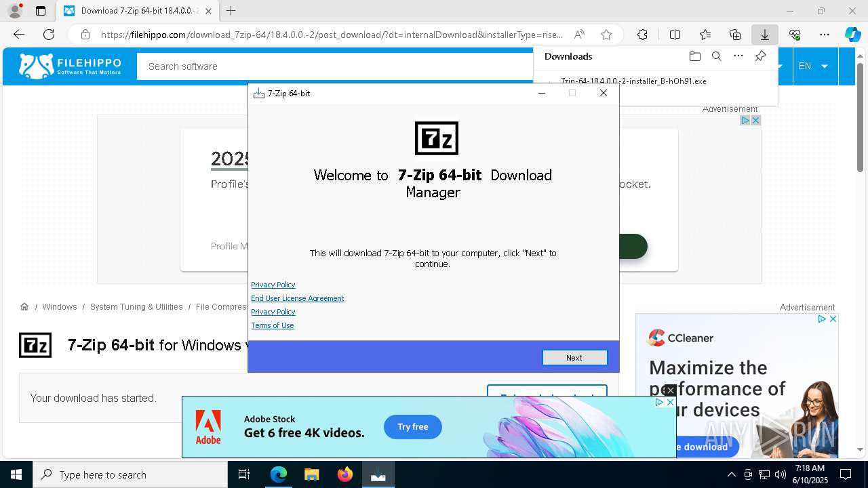This screenshot has height=488, width=868.
Task: Close the Adobe Stock advertisement
Action: point(670,403)
